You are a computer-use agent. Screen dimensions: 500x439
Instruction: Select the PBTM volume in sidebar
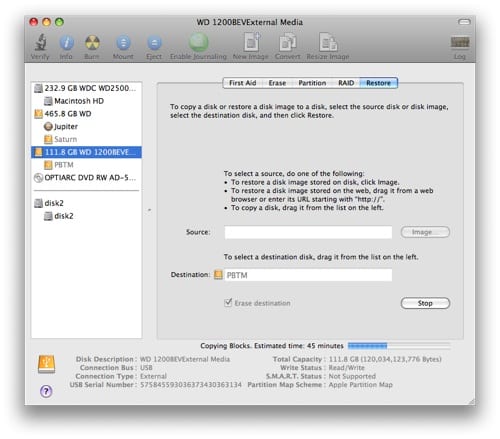(86, 165)
